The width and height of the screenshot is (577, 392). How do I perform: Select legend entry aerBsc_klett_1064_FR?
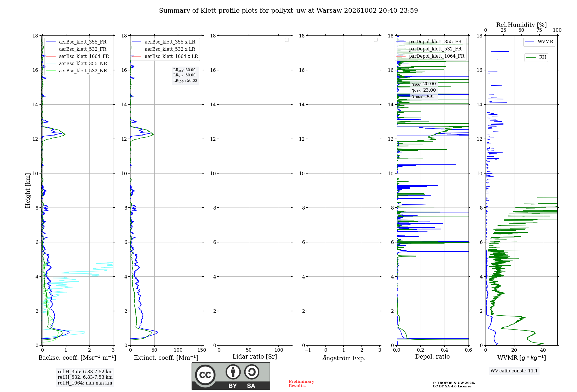78,56
